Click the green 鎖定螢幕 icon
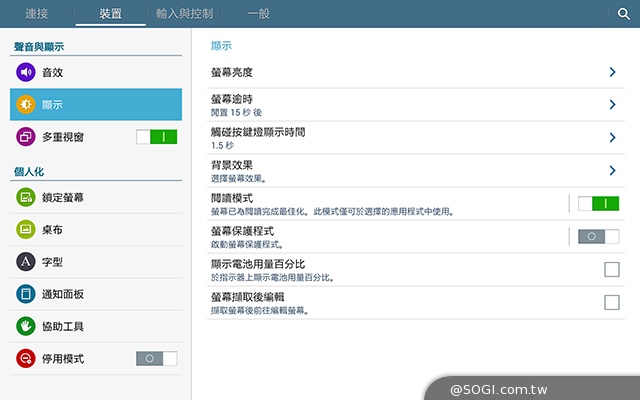This screenshot has height=400, width=640. pyautogui.click(x=26, y=198)
